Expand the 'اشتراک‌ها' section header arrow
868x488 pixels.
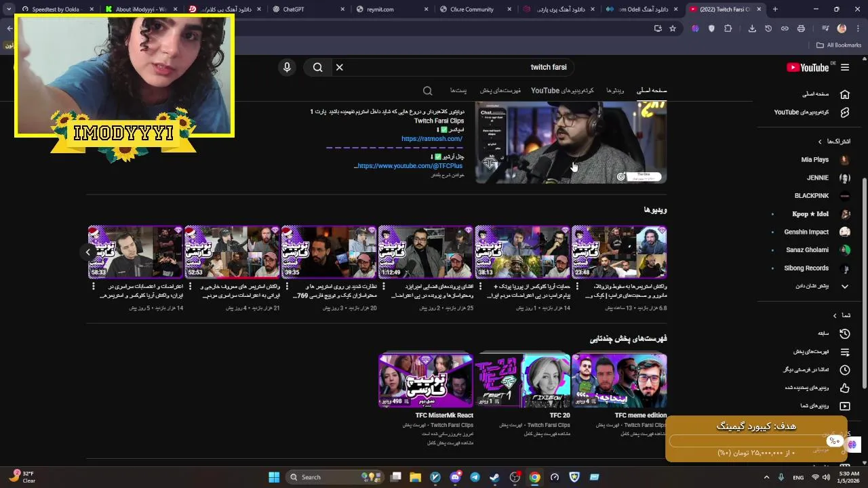(x=820, y=142)
